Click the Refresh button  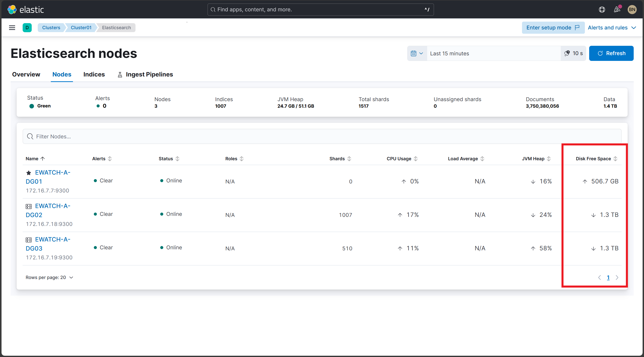point(611,53)
